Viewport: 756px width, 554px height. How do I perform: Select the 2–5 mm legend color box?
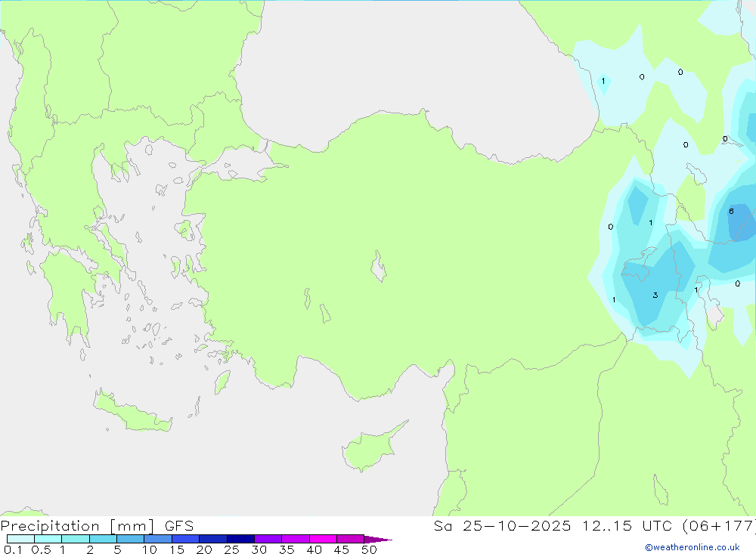103,539
